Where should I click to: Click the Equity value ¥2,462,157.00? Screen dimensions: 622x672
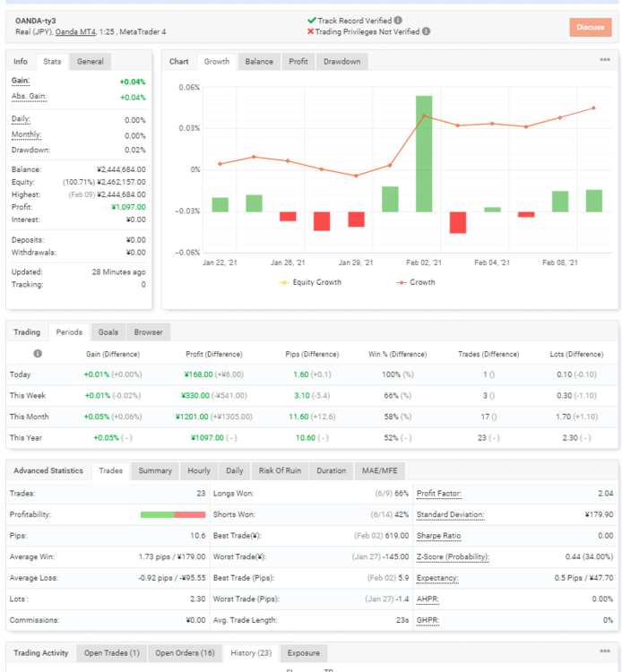tap(121, 182)
